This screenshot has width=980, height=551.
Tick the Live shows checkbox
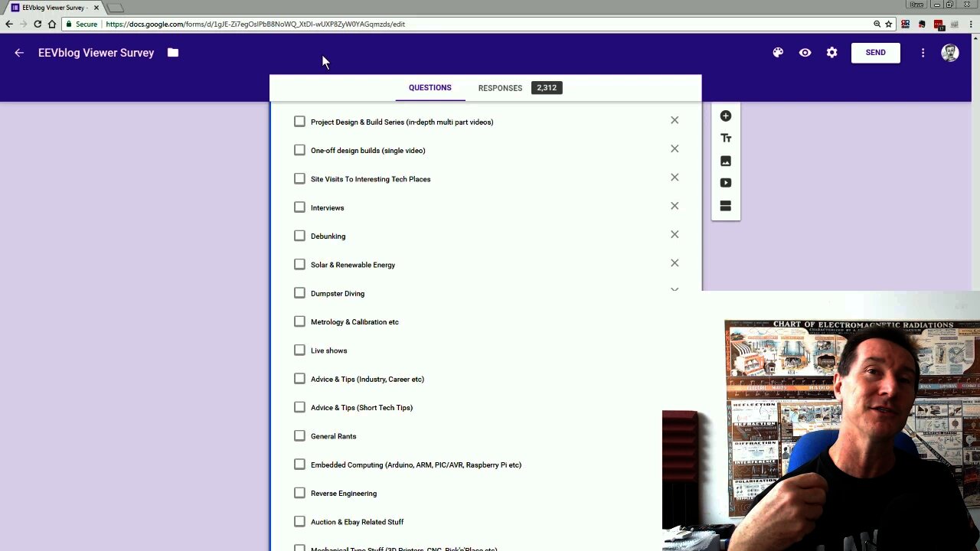point(299,350)
